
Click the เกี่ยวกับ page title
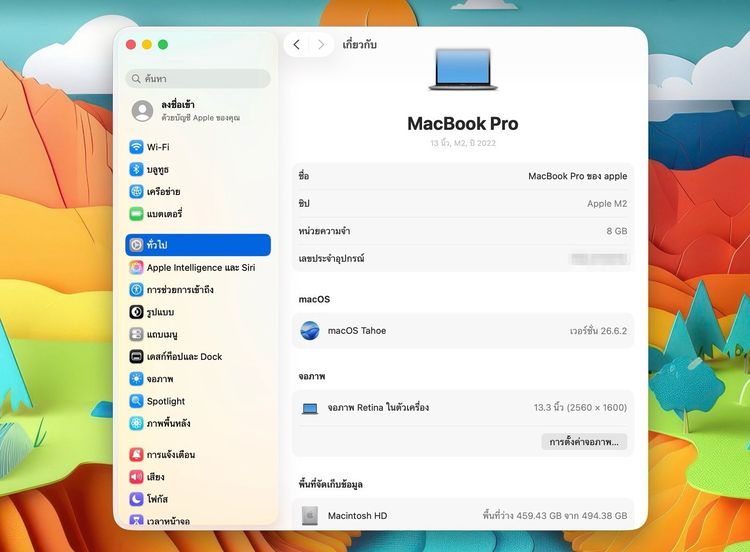[x=360, y=44]
